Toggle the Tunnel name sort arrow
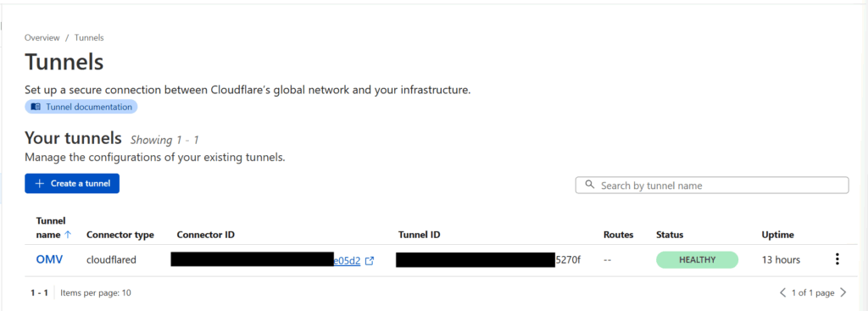Viewport: 868px width, 311px height. point(68,235)
